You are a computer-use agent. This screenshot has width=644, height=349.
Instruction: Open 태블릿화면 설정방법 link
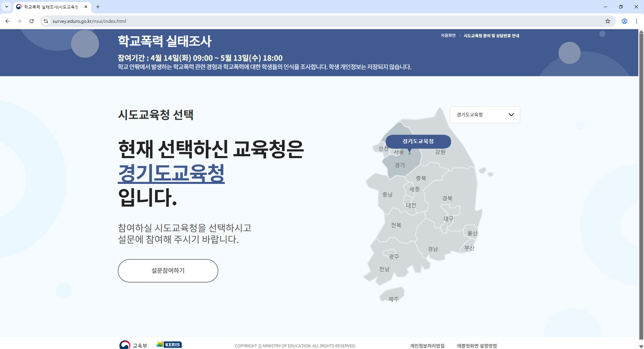477,346
